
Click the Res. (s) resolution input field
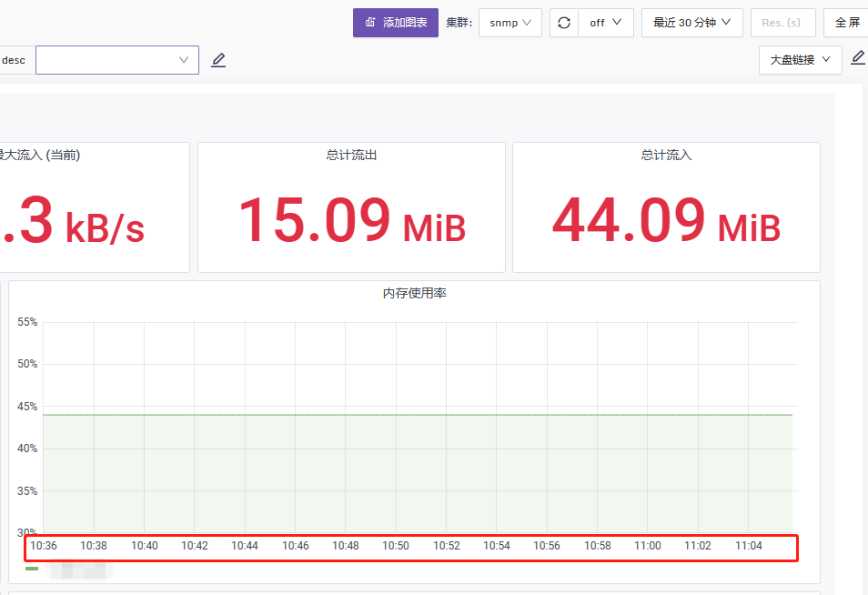point(782,22)
